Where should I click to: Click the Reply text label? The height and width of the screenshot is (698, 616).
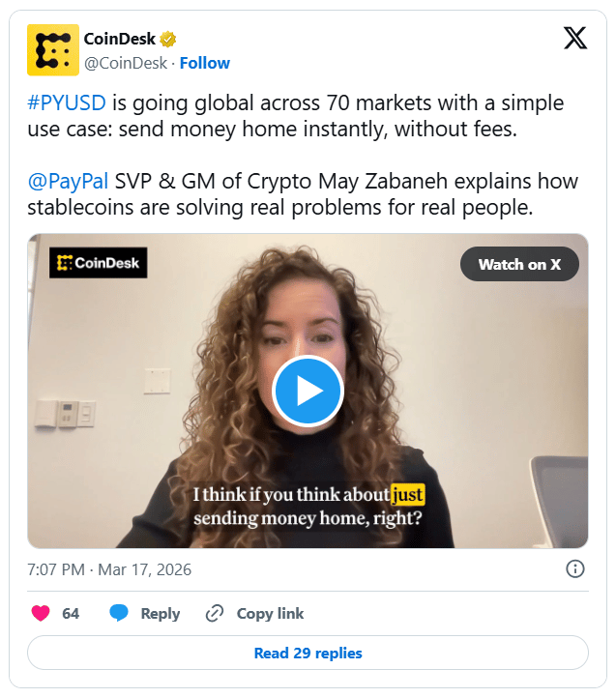[161, 614]
